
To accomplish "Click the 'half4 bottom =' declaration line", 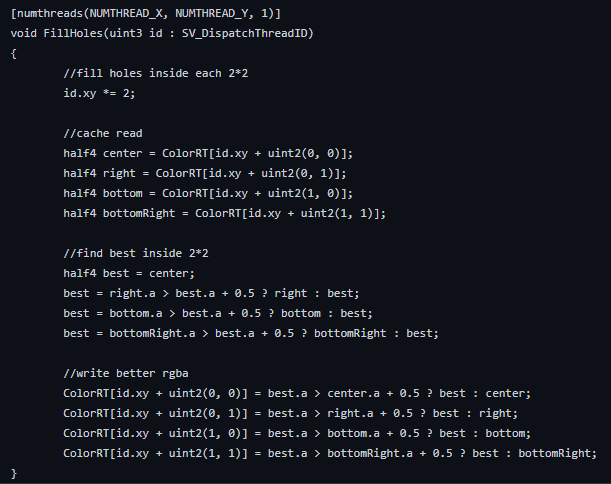I will (208, 193).
